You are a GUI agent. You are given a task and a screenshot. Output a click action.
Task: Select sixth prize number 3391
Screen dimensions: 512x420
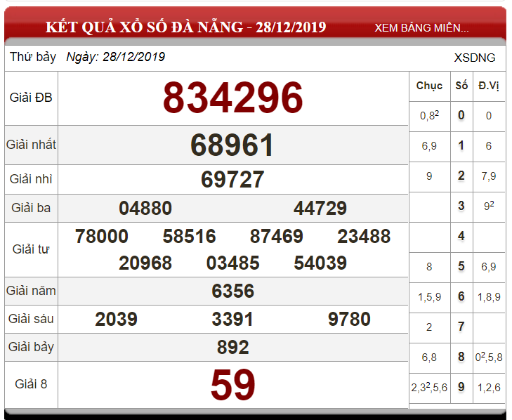[x=232, y=319]
